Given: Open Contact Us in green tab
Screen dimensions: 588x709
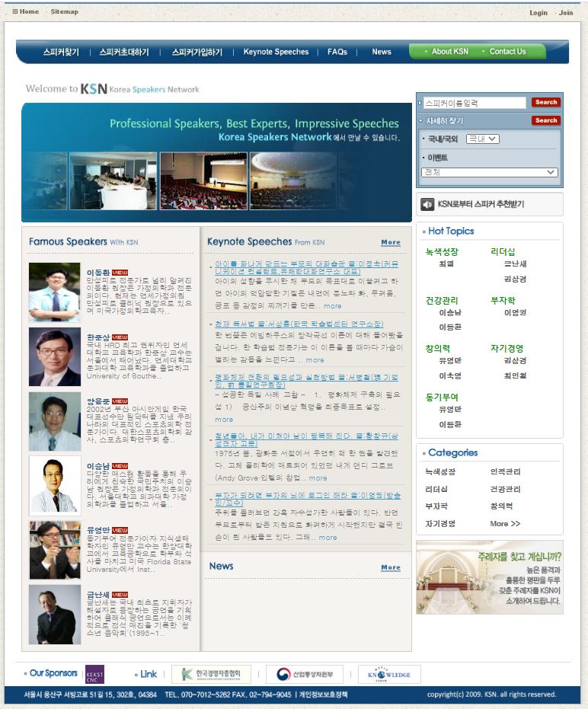Looking at the screenshot, I should click(x=507, y=52).
